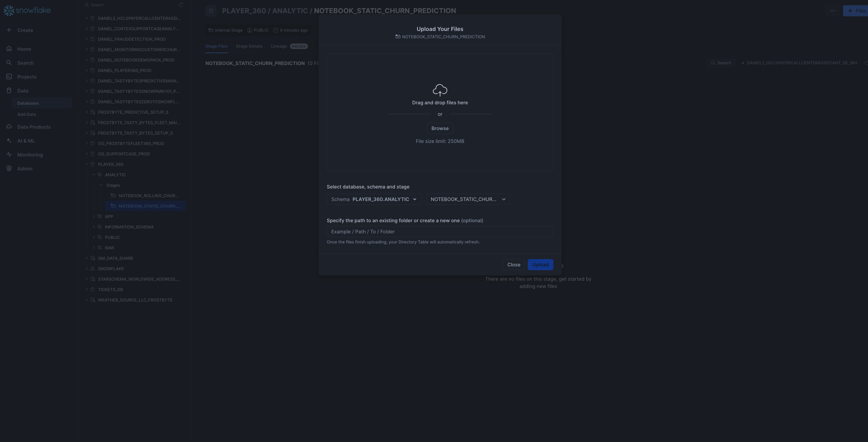Select the Projects icon

coord(9,77)
